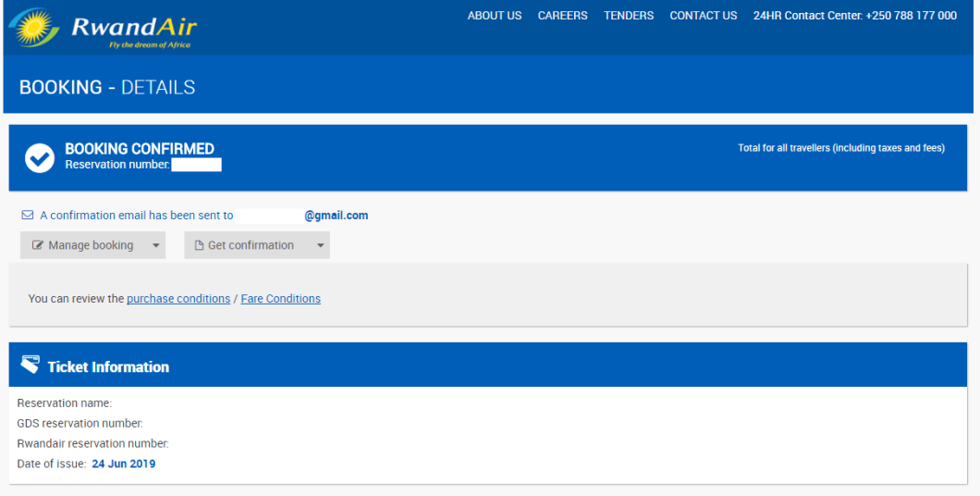Click the booking confirmed checkmark icon
The width and height of the screenshot is (980, 496).
[39, 158]
